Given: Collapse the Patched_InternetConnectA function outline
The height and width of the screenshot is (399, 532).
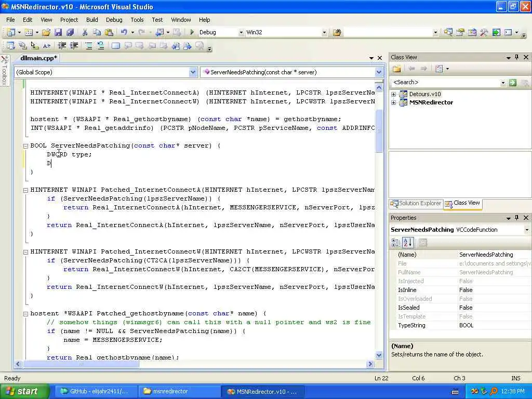Looking at the screenshot, I should (x=25, y=190).
